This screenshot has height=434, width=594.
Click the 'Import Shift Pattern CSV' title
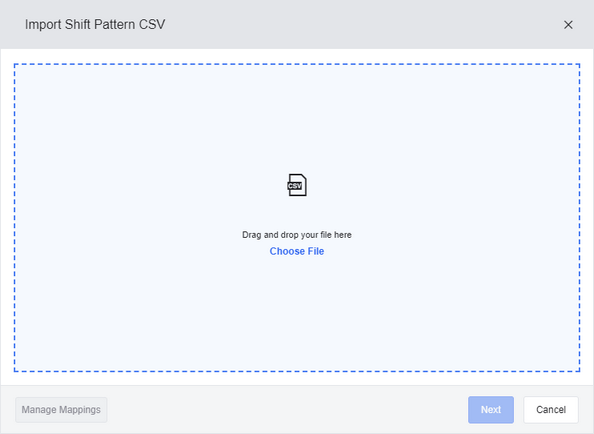coord(95,25)
